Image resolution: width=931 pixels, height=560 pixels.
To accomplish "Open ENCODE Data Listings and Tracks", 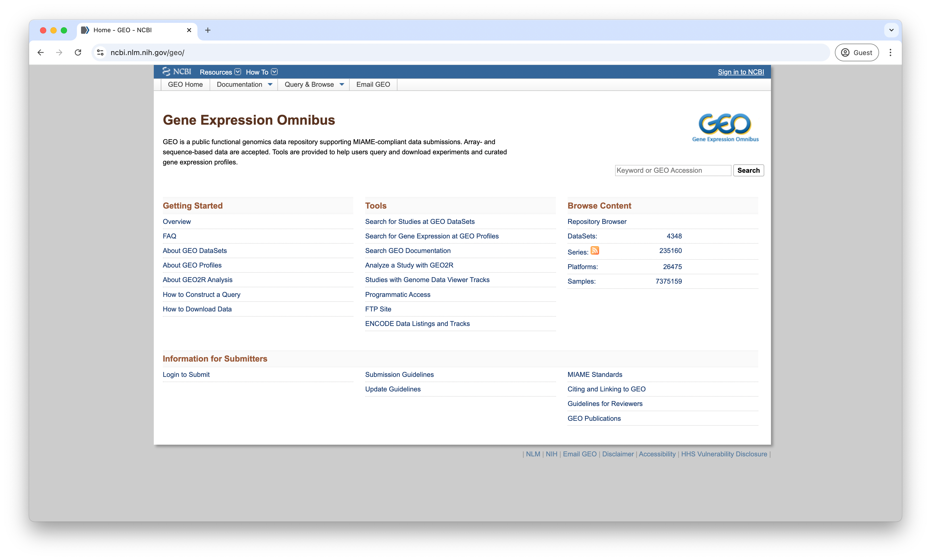I will (x=417, y=324).
